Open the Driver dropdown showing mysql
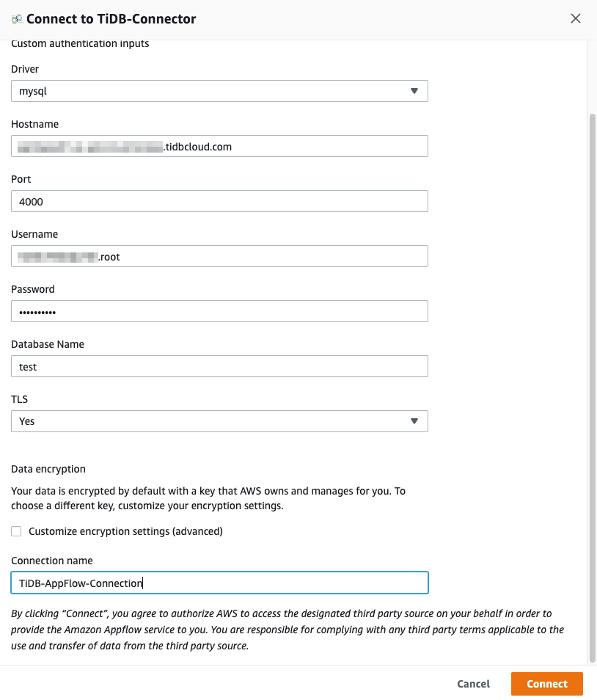 (220, 91)
